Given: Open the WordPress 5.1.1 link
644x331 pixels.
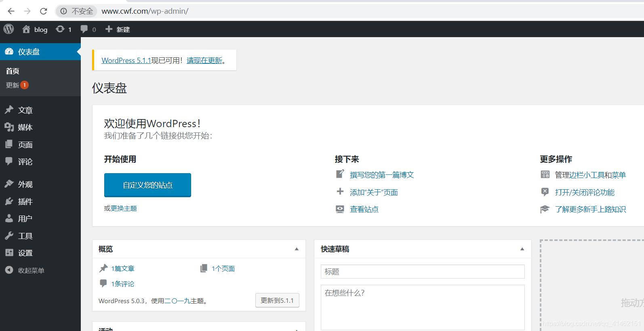Looking at the screenshot, I should click(x=126, y=60).
